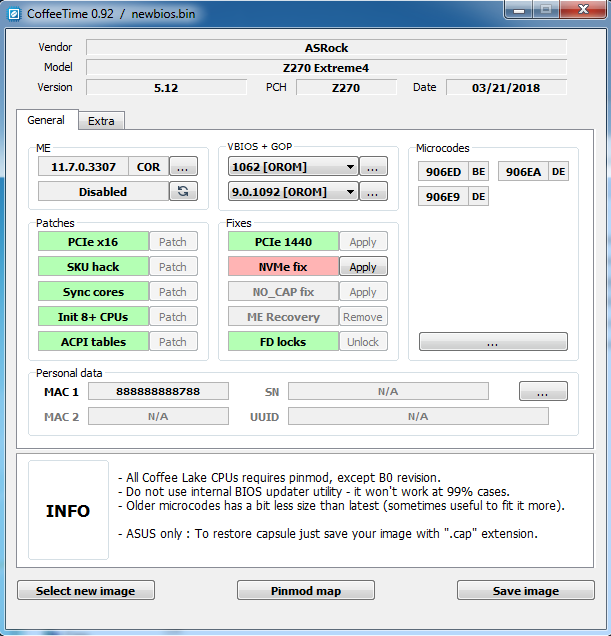Screen dimensions: 611x636
Task: Click the Sync cores status label
Action: pyautogui.click(x=93, y=292)
